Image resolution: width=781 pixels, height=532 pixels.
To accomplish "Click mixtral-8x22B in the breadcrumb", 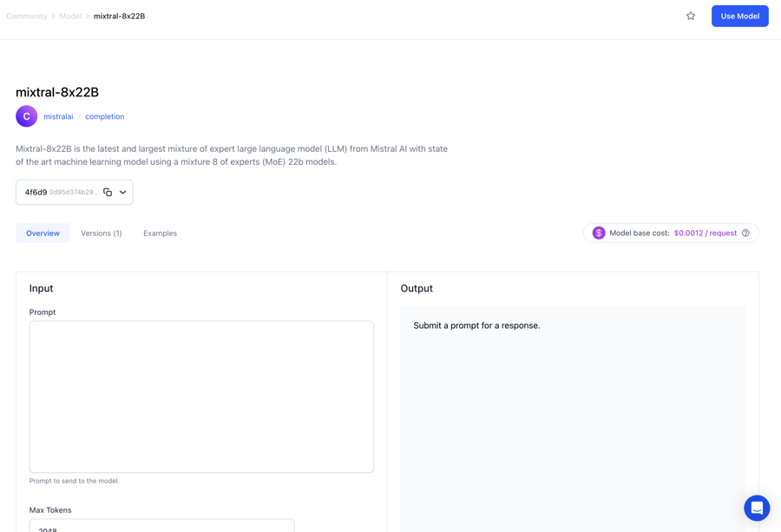I will click(119, 16).
